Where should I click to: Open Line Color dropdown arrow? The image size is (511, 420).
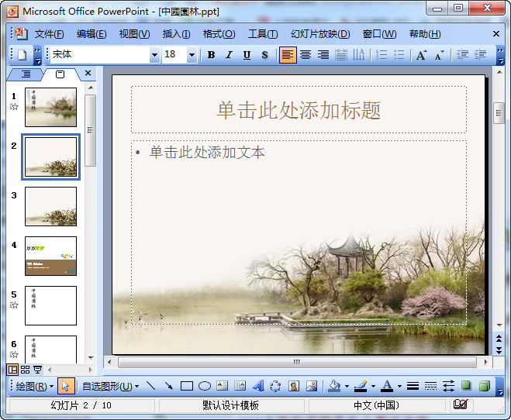pos(374,386)
